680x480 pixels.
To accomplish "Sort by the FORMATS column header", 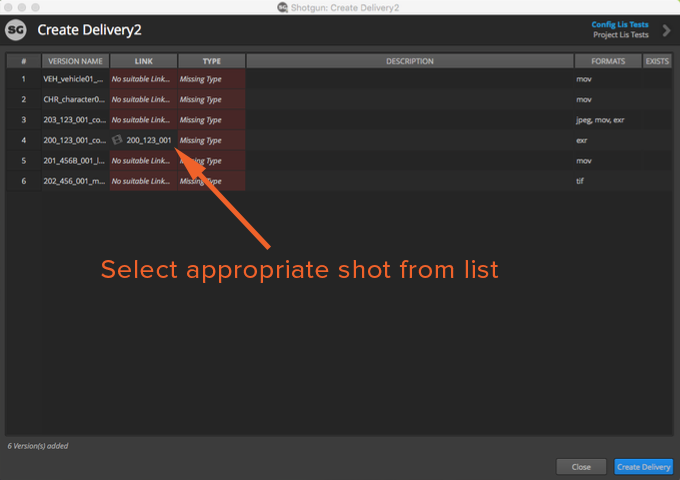I will [x=608, y=61].
